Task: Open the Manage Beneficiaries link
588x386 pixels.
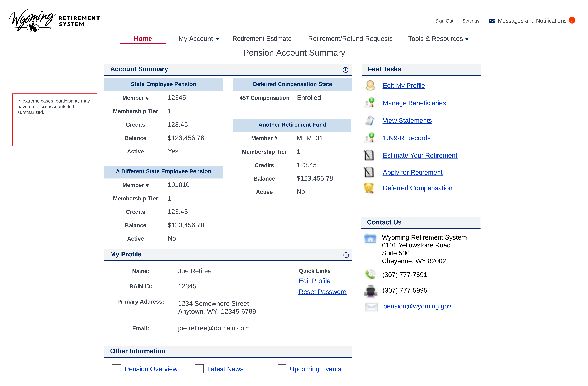Action: [414, 103]
